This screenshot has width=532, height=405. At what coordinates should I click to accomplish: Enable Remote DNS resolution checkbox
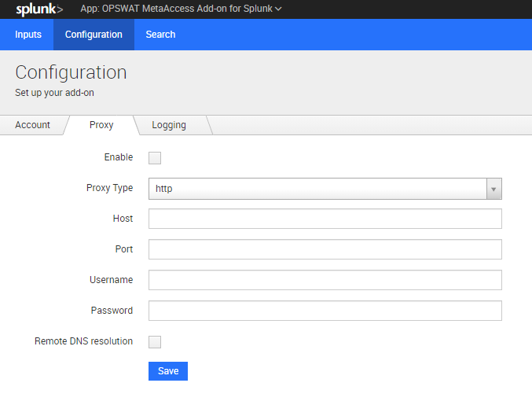coord(155,342)
